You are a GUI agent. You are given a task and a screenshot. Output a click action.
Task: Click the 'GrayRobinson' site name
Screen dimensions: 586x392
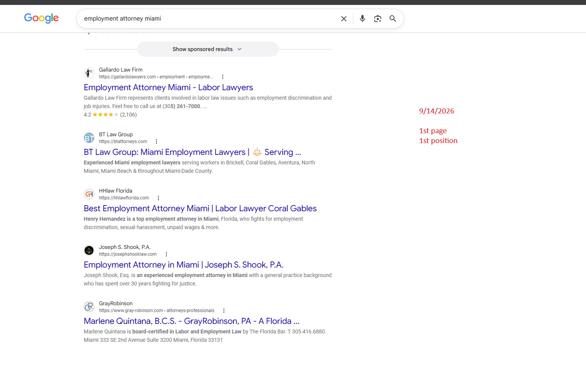click(x=116, y=303)
